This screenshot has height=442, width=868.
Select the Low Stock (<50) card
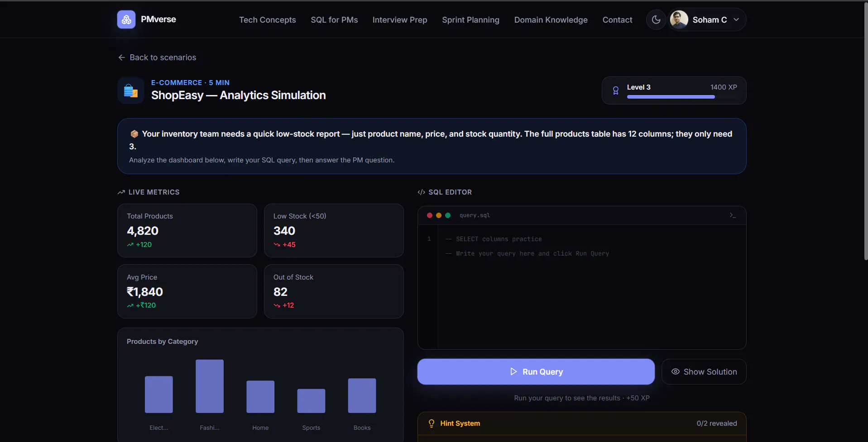[334, 231]
